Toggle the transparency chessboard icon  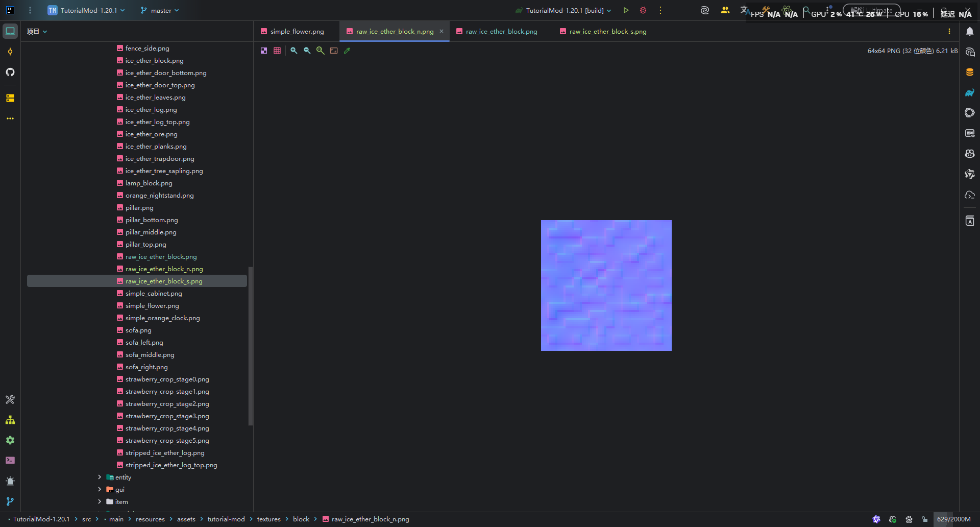point(264,51)
